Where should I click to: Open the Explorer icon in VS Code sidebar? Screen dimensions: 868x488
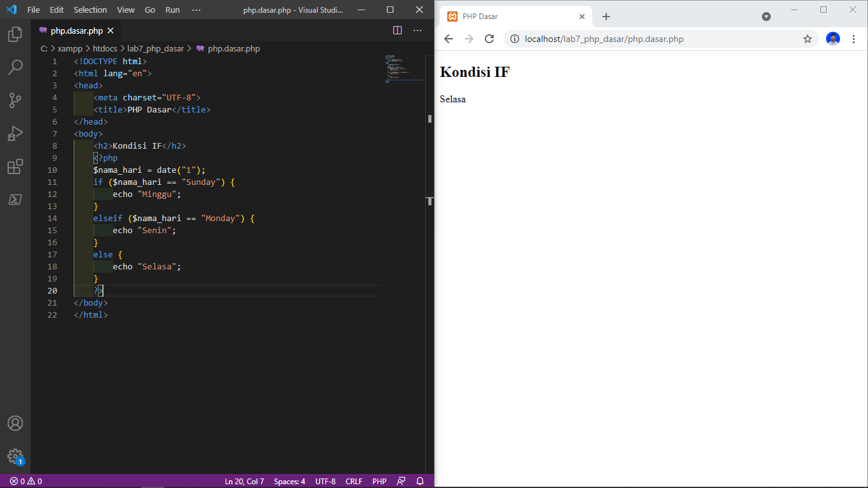14,34
